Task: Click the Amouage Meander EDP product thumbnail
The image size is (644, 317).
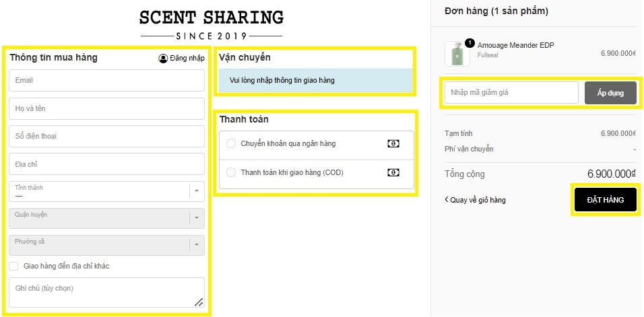Action: click(x=457, y=54)
